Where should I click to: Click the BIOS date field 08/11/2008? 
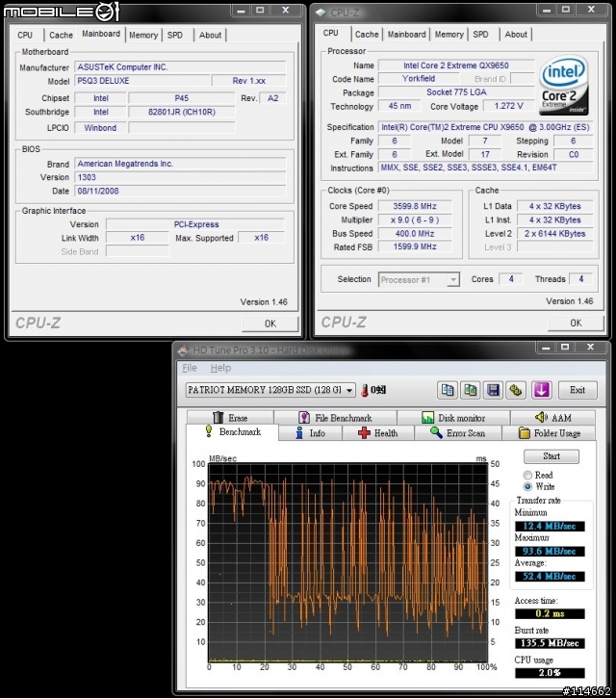point(180,192)
